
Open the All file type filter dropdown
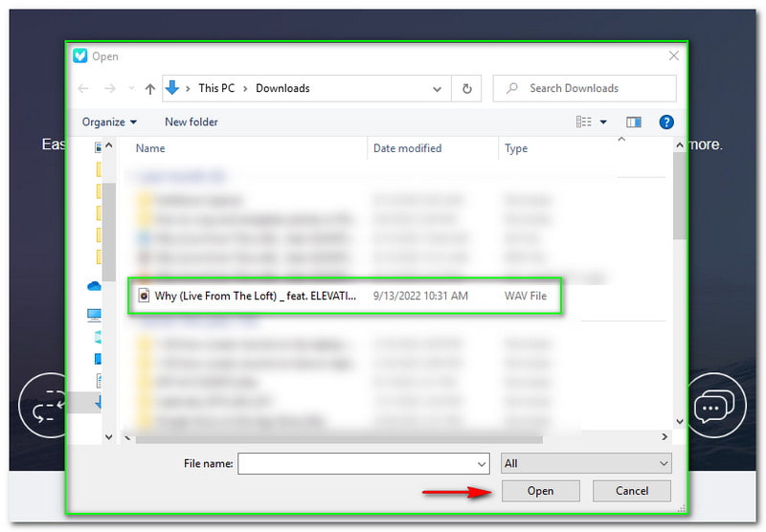coord(586,463)
